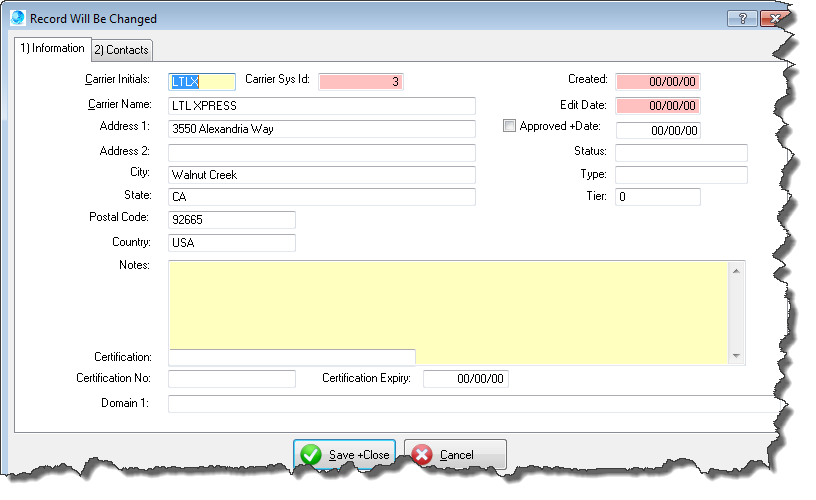Click the help question mark button
The image size is (816, 500).
pyautogui.click(x=741, y=18)
